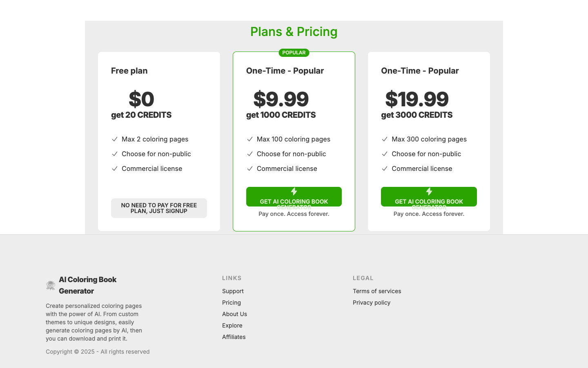
Task: Buy the 1000 credits plan via green button
Action: 294,197
